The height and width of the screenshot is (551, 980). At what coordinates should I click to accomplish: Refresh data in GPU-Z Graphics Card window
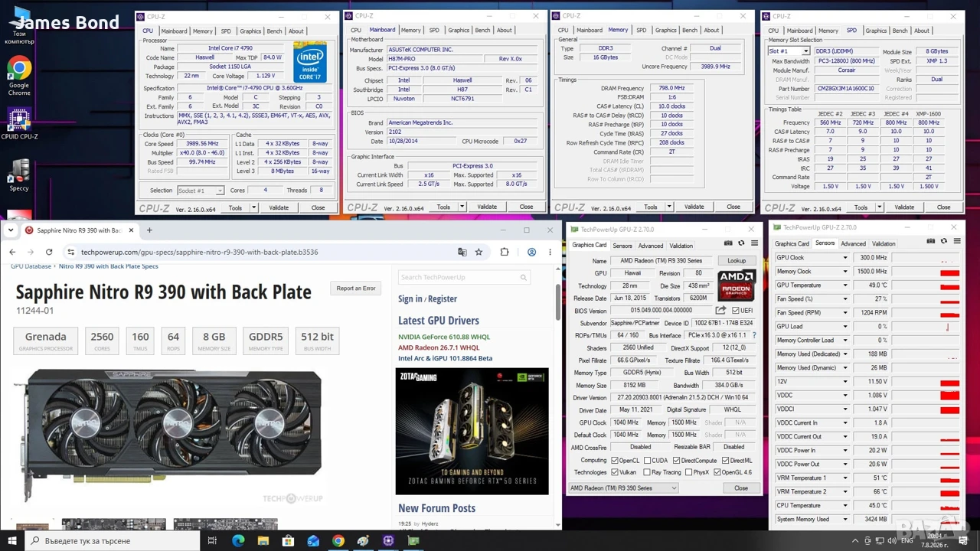tap(741, 243)
